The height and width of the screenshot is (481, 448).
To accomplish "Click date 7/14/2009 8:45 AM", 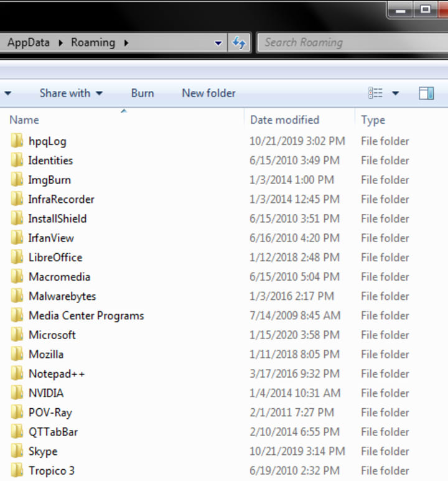I will 295,315.
